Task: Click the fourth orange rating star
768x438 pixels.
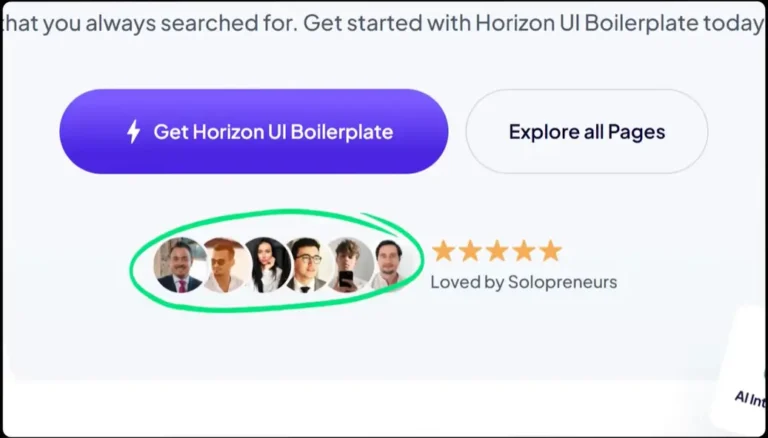Action: 524,251
